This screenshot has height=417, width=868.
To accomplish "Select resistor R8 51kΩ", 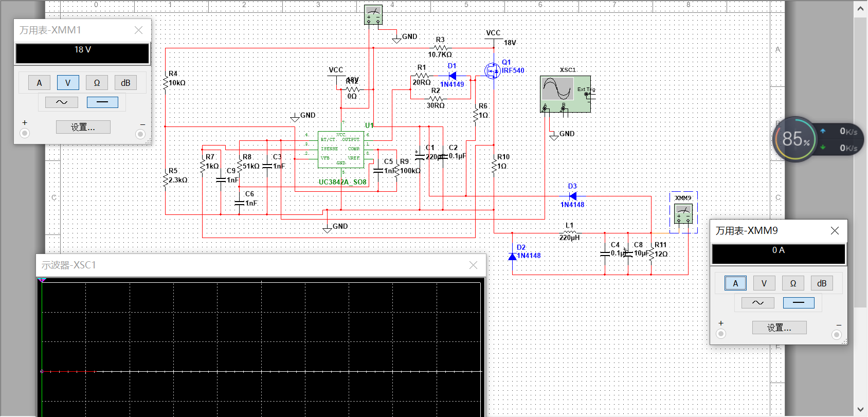I will tap(240, 166).
